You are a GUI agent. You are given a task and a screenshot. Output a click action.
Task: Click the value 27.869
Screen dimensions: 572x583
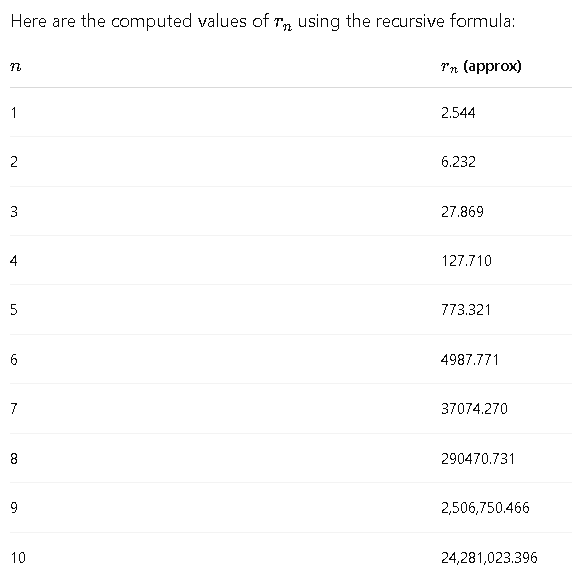click(x=462, y=212)
